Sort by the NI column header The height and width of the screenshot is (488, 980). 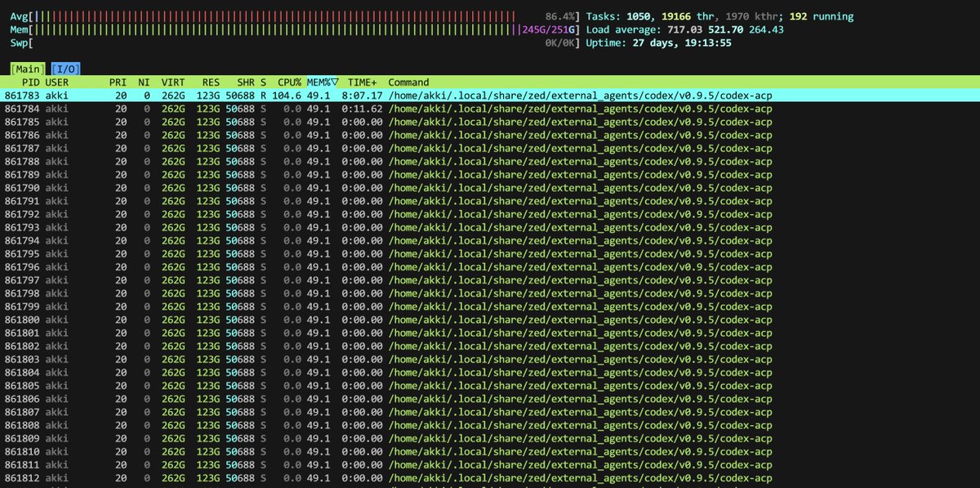[x=144, y=83]
